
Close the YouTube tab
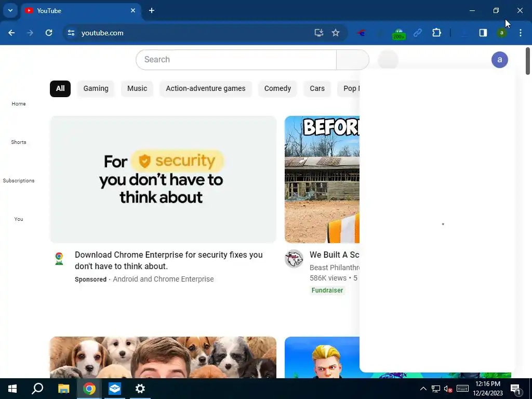click(x=133, y=10)
